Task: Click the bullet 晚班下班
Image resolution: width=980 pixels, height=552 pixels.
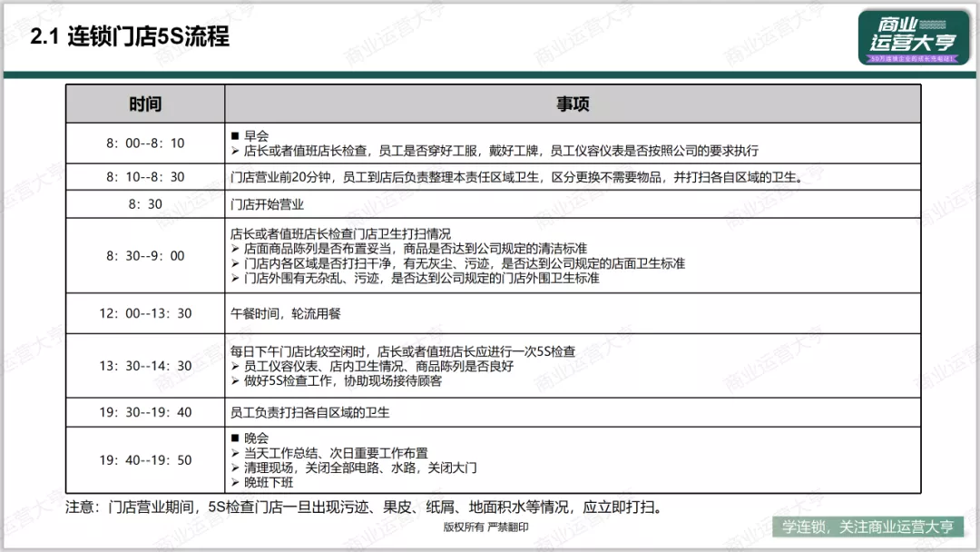Action: coord(268,482)
